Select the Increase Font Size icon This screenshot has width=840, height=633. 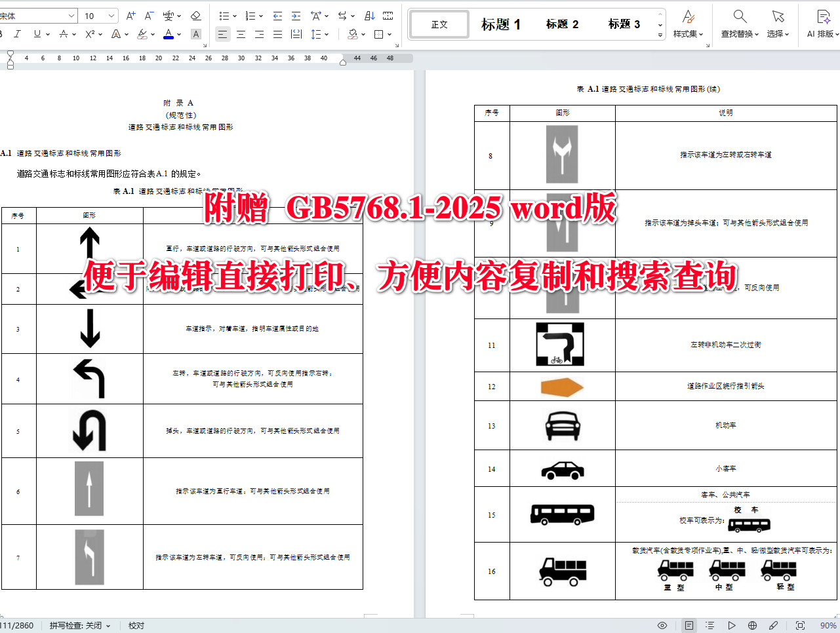tap(130, 16)
